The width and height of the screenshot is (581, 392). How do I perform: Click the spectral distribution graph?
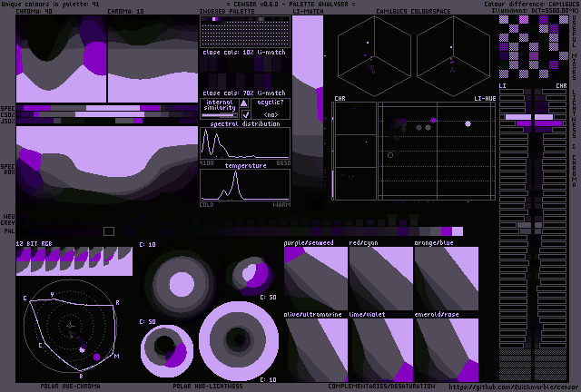(245, 143)
